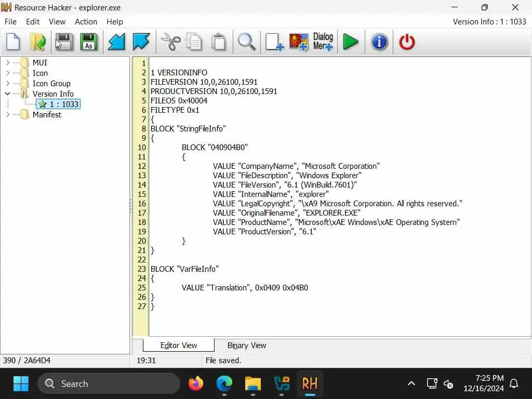
Task: Select the Icon Group folder
Action: [51, 84]
